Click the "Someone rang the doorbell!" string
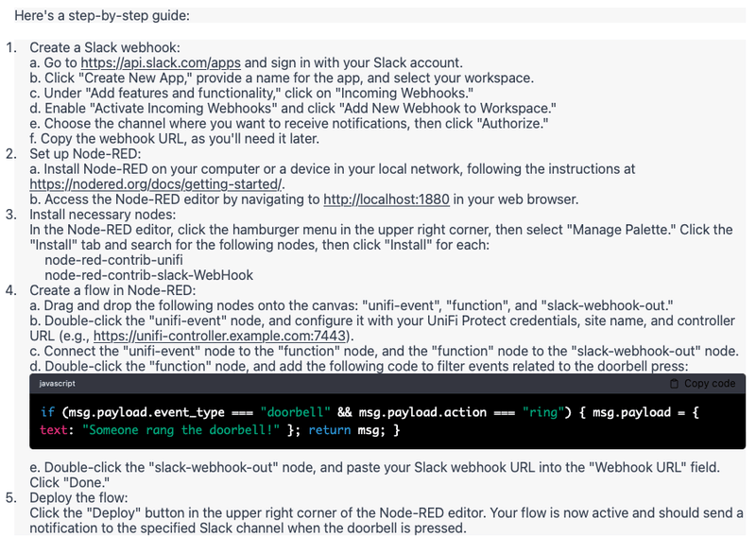756x537 pixels. tap(180, 430)
